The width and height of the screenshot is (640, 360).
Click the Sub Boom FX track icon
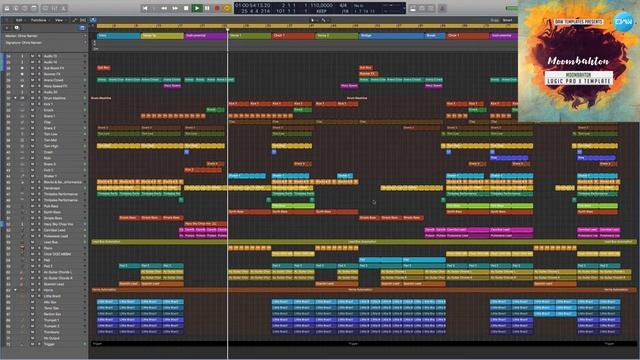(x=22, y=68)
